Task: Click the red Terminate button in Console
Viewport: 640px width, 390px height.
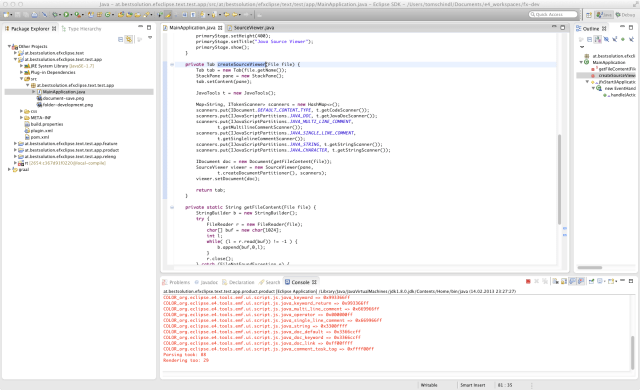Action: [x=528, y=281]
